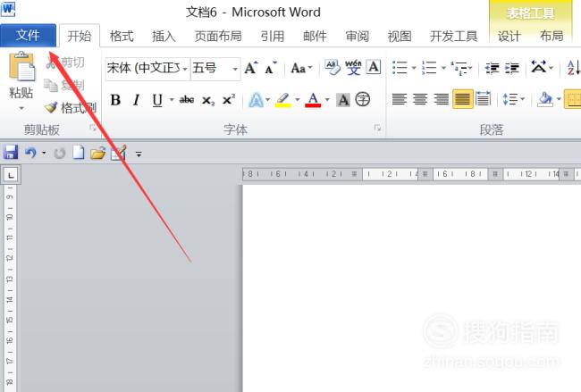Click Save icon in quick access toolbar
Screen dimensions: 581x392
click(x=11, y=153)
